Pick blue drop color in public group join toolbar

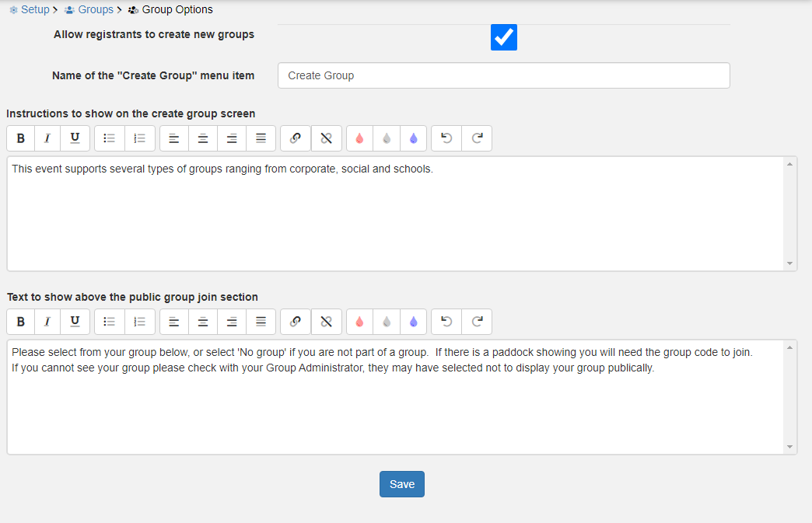pyautogui.click(x=413, y=322)
